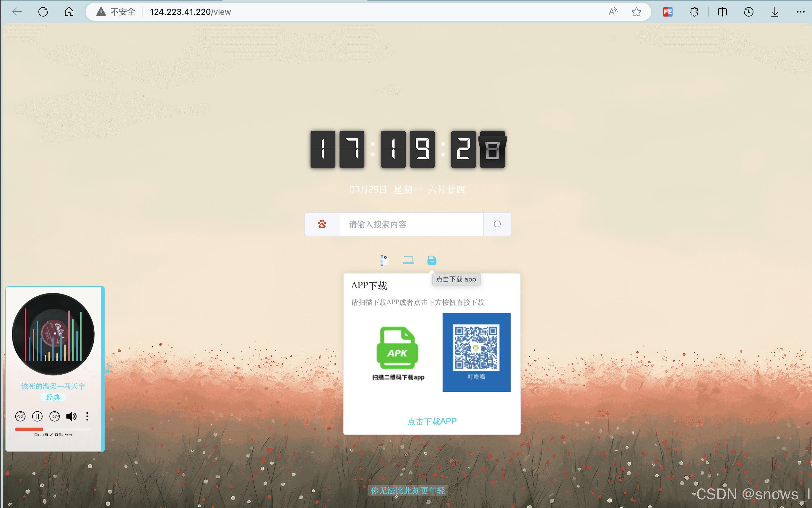
Task: Click the QR code image
Action: point(476,352)
